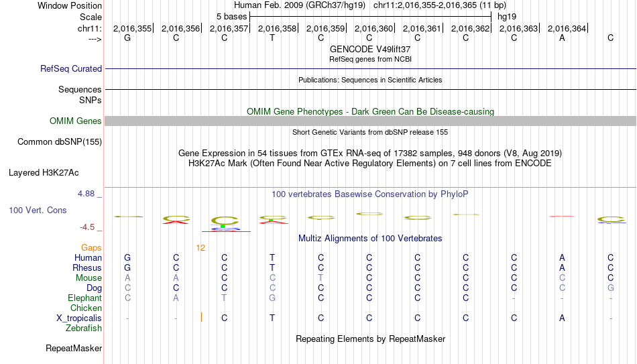Click the hg19 label by the scale bar
This screenshot has height=364, width=637.
pos(507,17)
